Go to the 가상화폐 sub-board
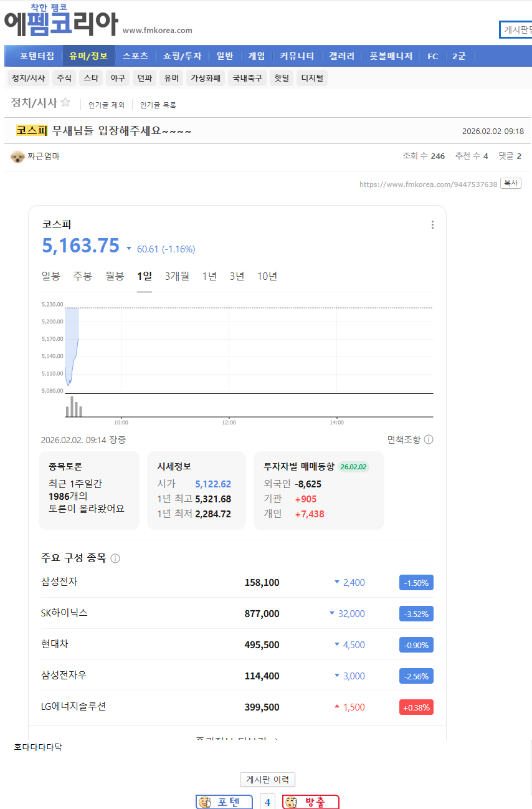This screenshot has height=809, width=532. [206, 79]
